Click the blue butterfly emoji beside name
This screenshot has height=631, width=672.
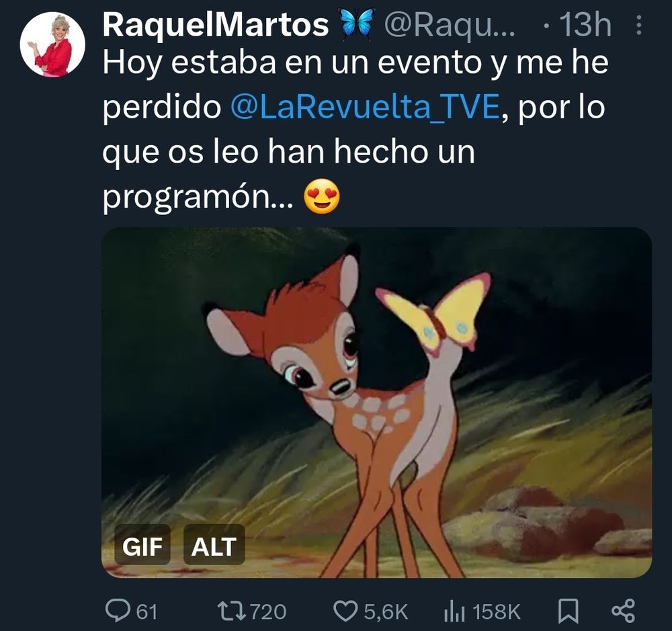(357, 24)
